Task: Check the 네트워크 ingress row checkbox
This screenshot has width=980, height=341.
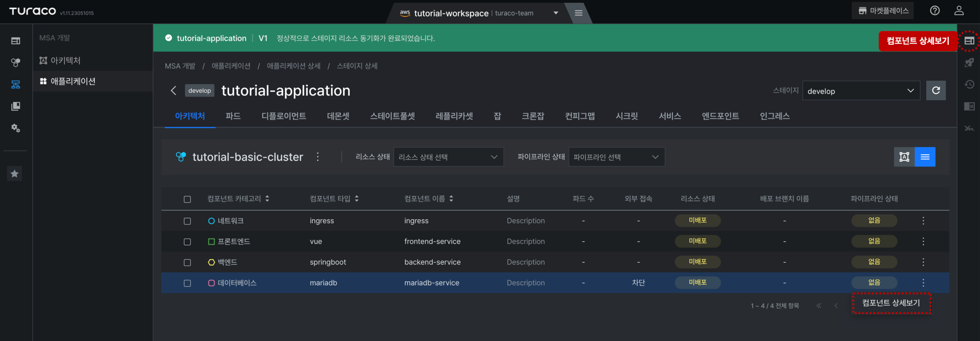Action: (x=187, y=221)
